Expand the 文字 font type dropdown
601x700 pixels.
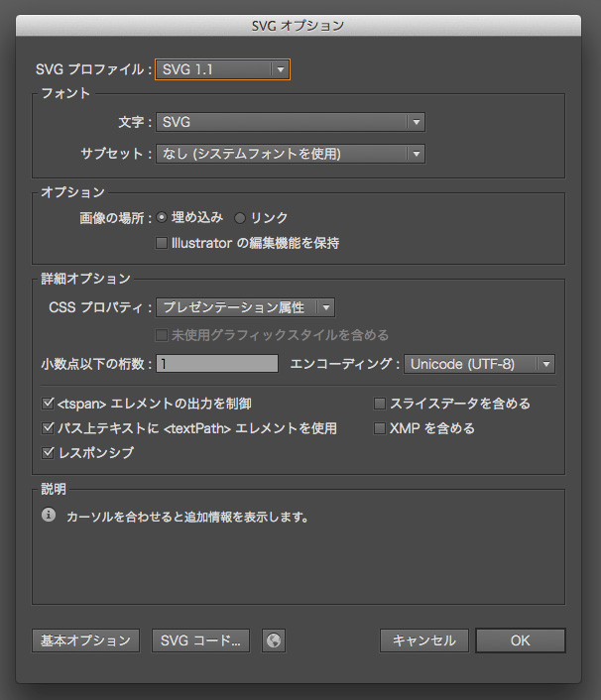tap(291, 122)
